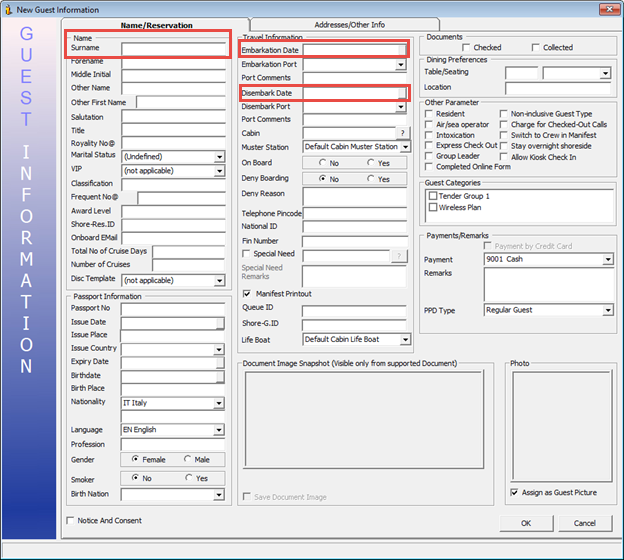The height and width of the screenshot is (560, 624).
Task: Focus the Surname input field
Action: [x=174, y=49]
